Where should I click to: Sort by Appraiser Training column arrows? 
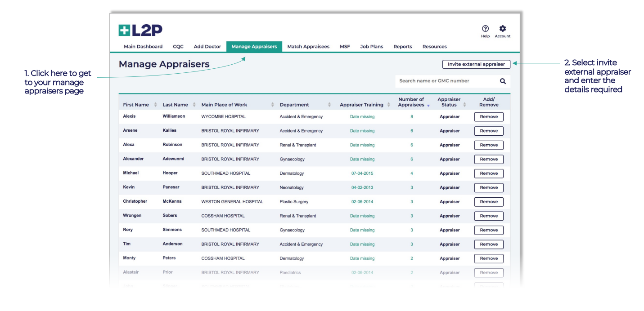click(387, 105)
